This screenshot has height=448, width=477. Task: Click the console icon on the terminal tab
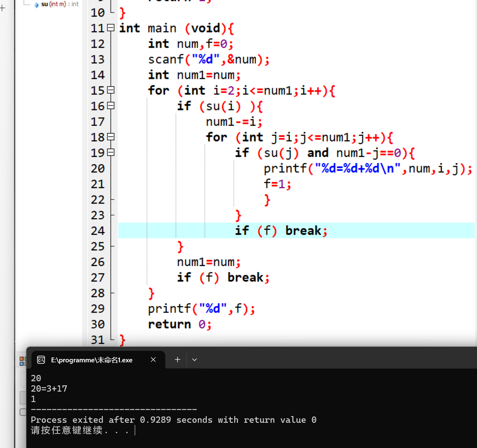tap(41, 360)
